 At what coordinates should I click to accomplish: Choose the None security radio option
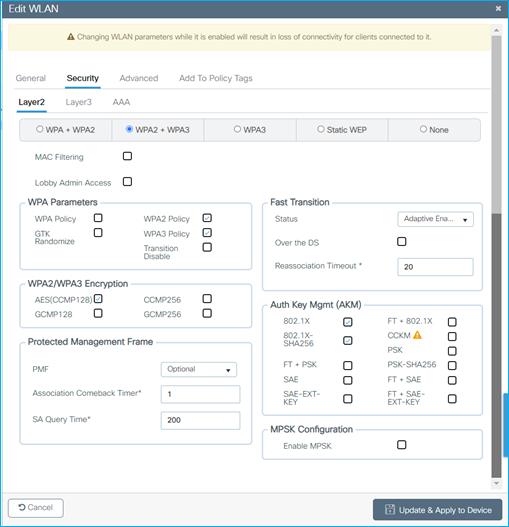423,129
